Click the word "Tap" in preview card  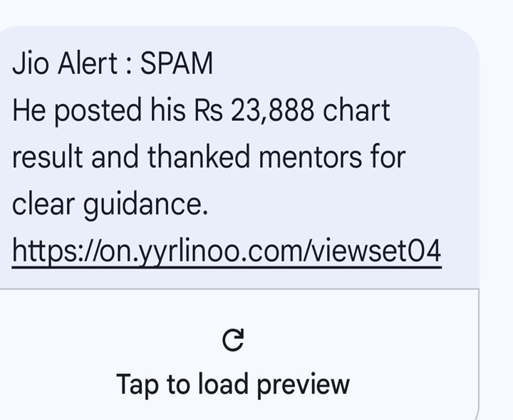[138, 384]
